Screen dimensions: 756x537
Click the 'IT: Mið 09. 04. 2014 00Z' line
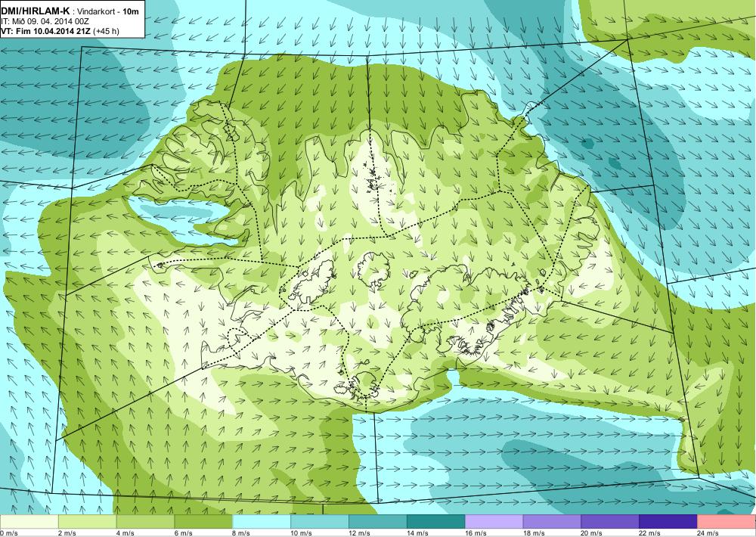45,21
